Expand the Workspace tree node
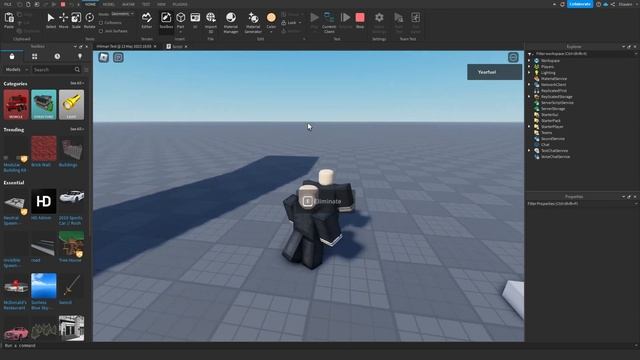The height and width of the screenshot is (360, 640). (529, 60)
